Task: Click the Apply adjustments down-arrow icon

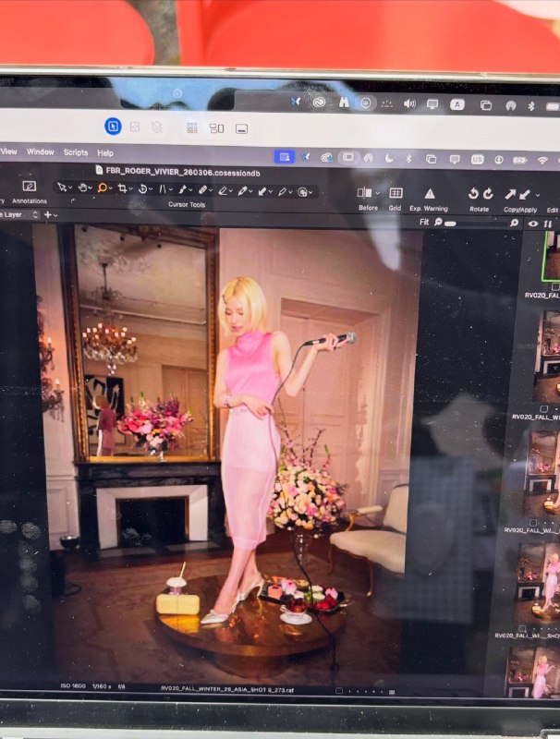Action: click(x=525, y=194)
